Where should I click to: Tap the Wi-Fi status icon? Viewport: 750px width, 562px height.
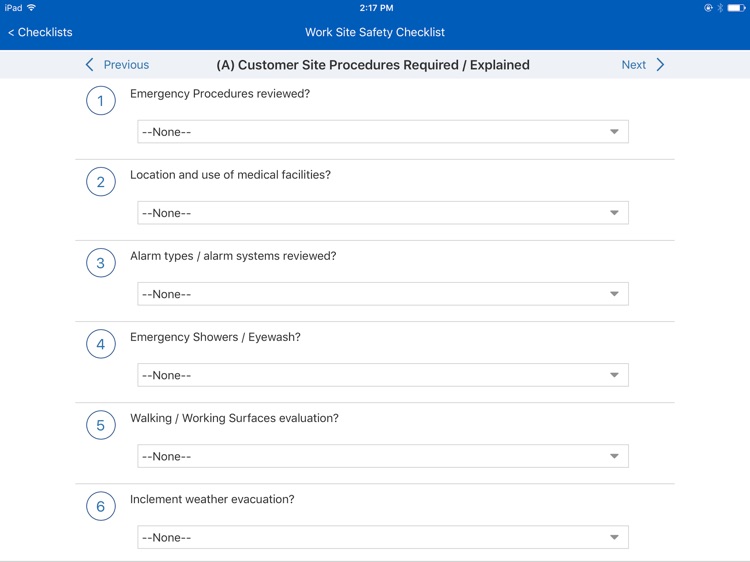click(32, 7)
